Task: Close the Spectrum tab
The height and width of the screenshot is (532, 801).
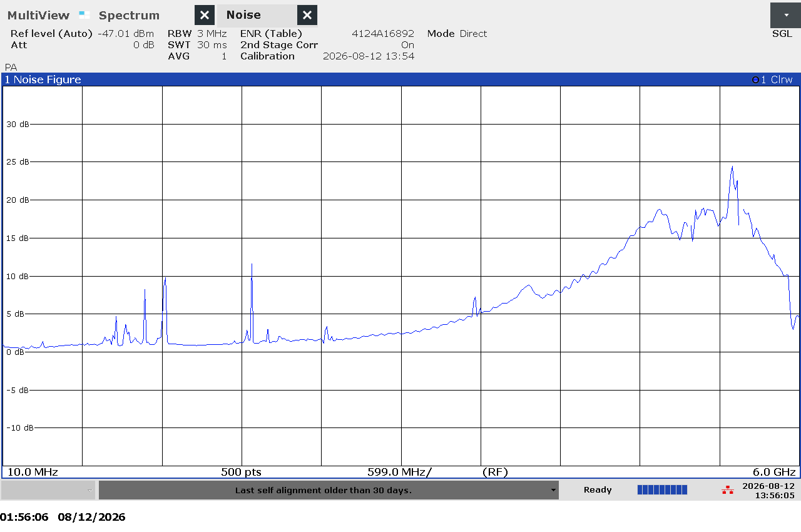Action: click(x=205, y=15)
